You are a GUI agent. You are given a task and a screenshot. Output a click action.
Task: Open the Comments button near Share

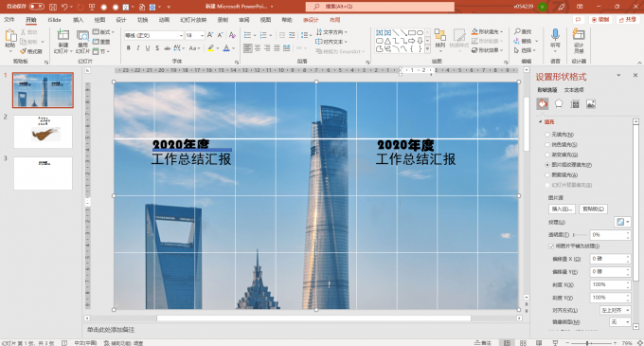pos(579,20)
